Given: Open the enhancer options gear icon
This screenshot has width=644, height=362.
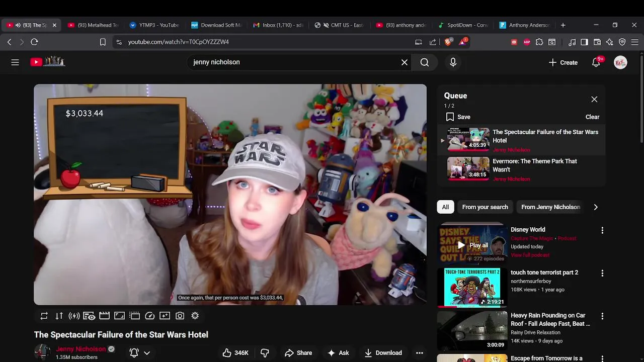Looking at the screenshot, I should tap(195, 316).
